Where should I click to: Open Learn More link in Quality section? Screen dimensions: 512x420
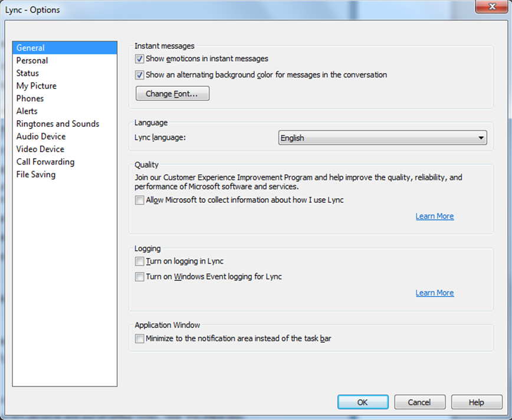point(434,216)
